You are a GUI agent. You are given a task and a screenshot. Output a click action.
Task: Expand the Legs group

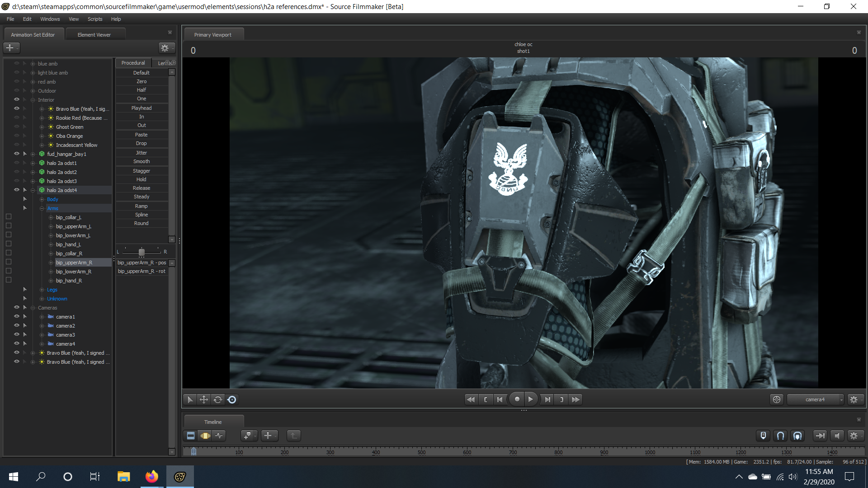coord(42,290)
